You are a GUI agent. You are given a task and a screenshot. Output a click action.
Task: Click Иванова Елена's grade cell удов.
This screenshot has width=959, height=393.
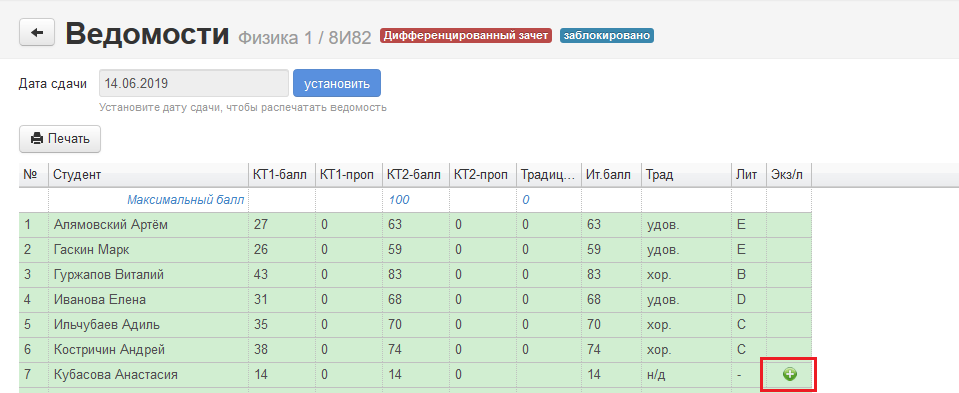pyautogui.click(x=663, y=300)
